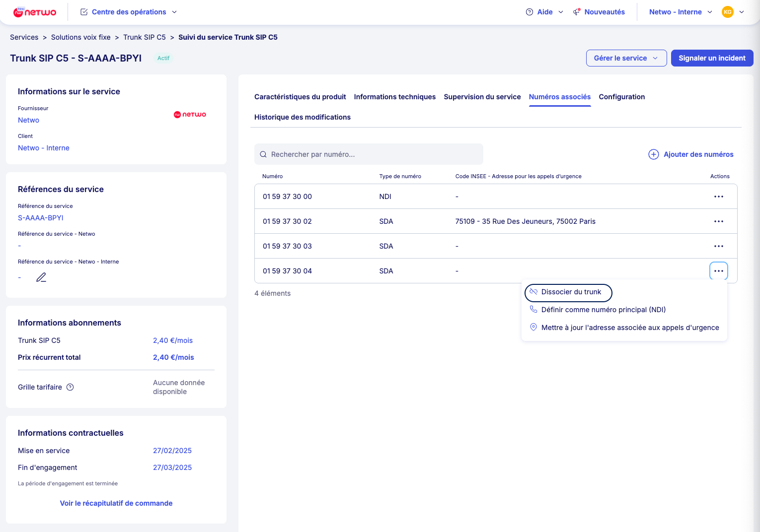The width and height of the screenshot is (760, 532).
Task: Switch to Caractéristiques du produit tab
Action: (300, 97)
